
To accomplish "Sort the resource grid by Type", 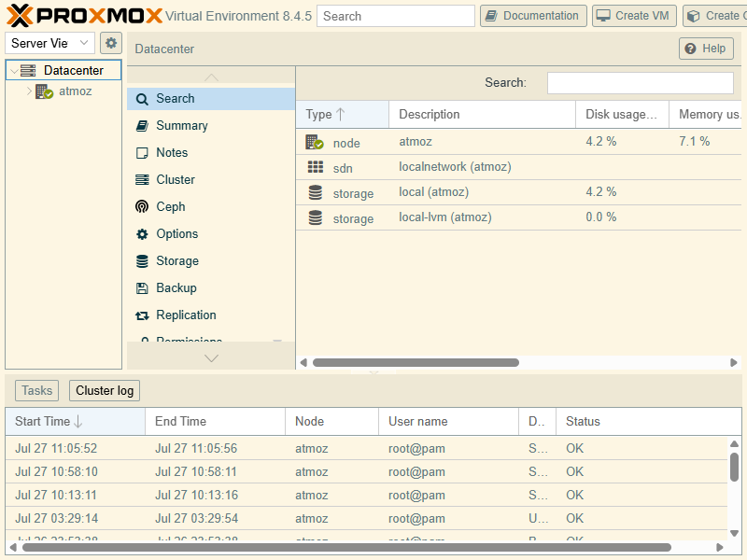I will [343, 114].
